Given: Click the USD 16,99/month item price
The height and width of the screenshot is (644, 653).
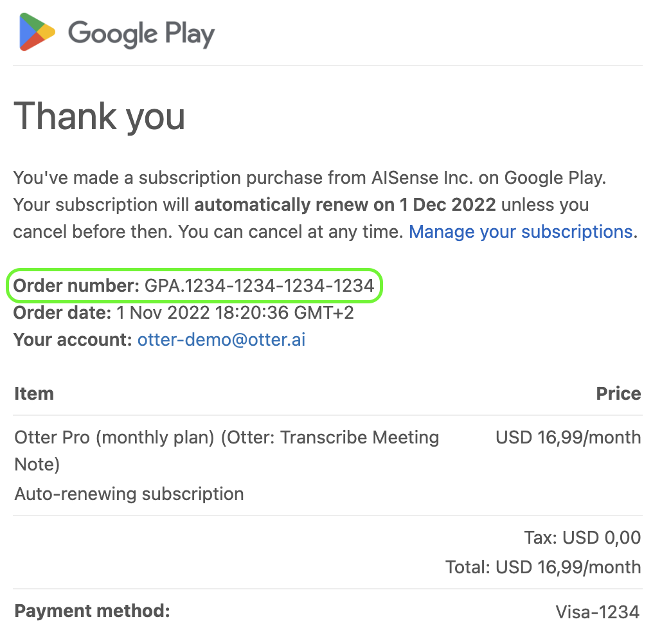Looking at the screenshot, I should (x=568, y=438).
